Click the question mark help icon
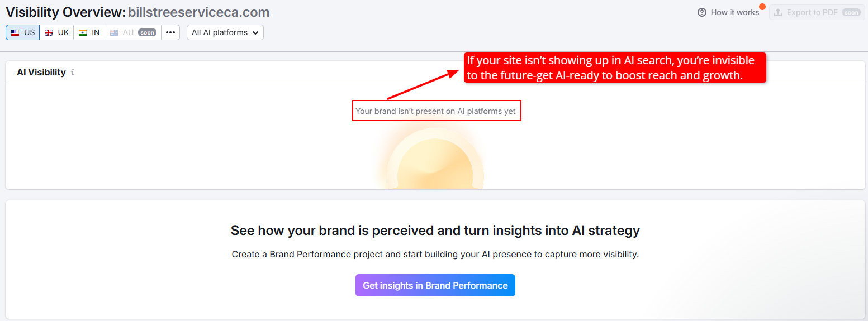This screenshot has width=868, height=321. pos(702,12)
